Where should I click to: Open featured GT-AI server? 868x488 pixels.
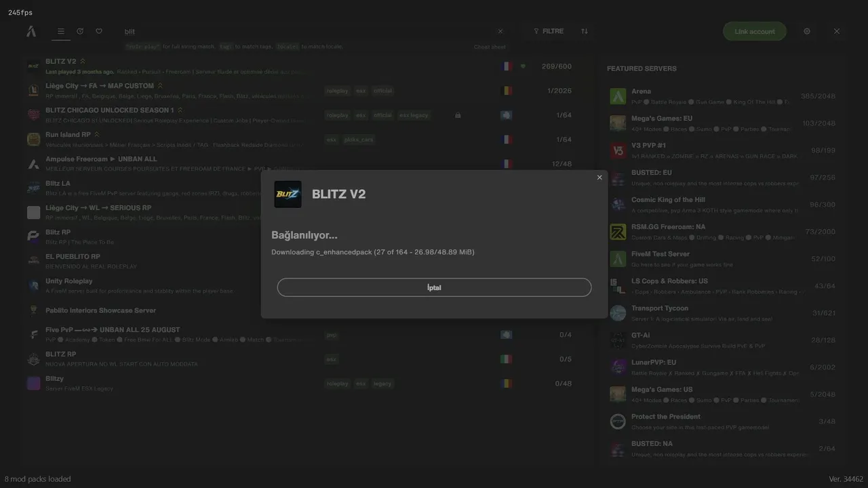722,340
